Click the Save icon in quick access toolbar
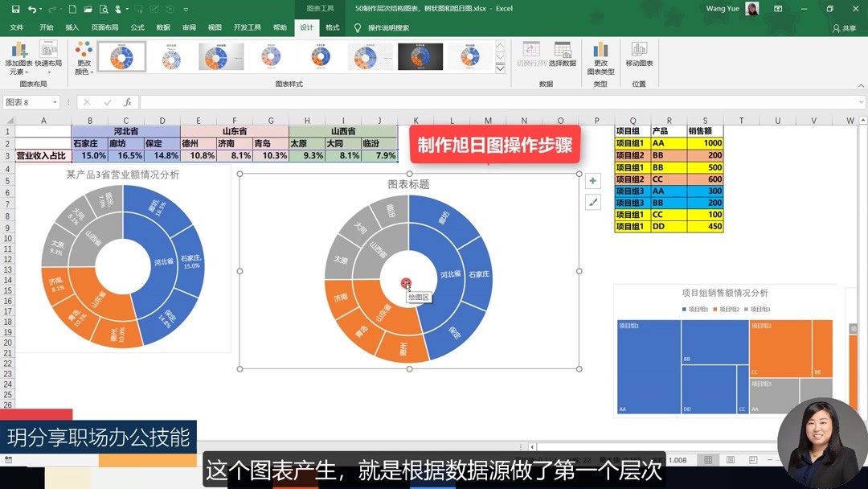 coord(18,9)
